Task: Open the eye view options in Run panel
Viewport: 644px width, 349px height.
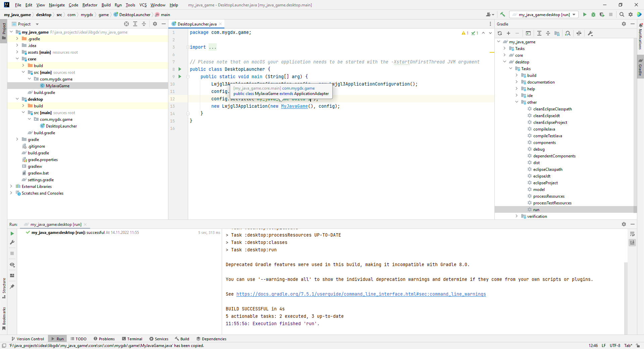Action: pyautogui.click(x=12, y=265)
